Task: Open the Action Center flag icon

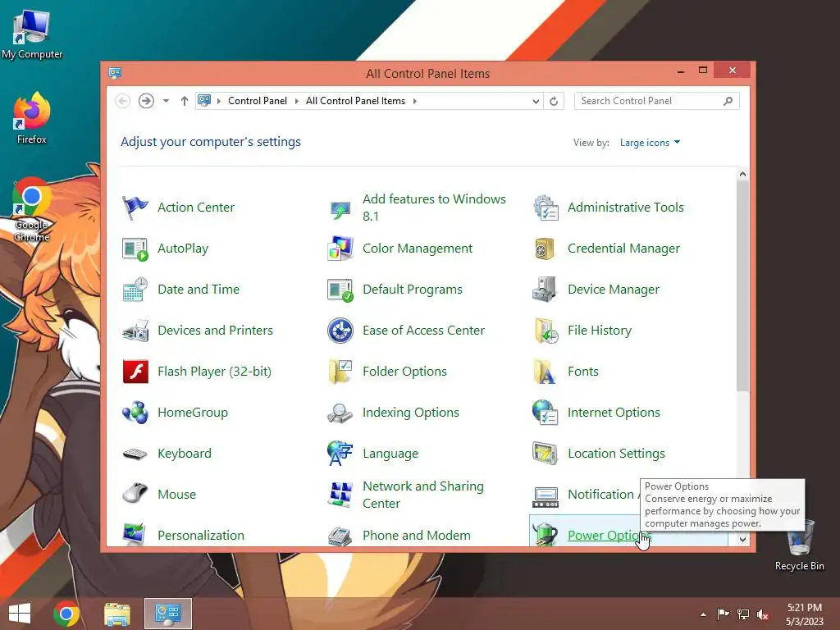Action: click(135, 208)
